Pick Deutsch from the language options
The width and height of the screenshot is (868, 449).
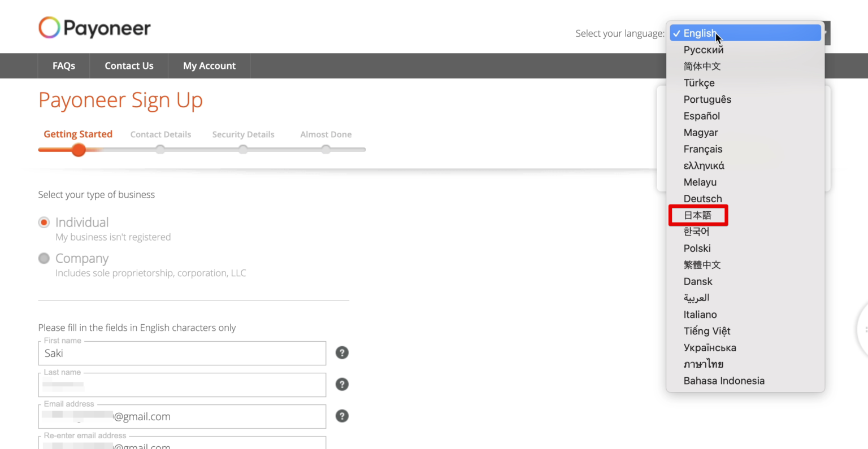coord(745,199)
